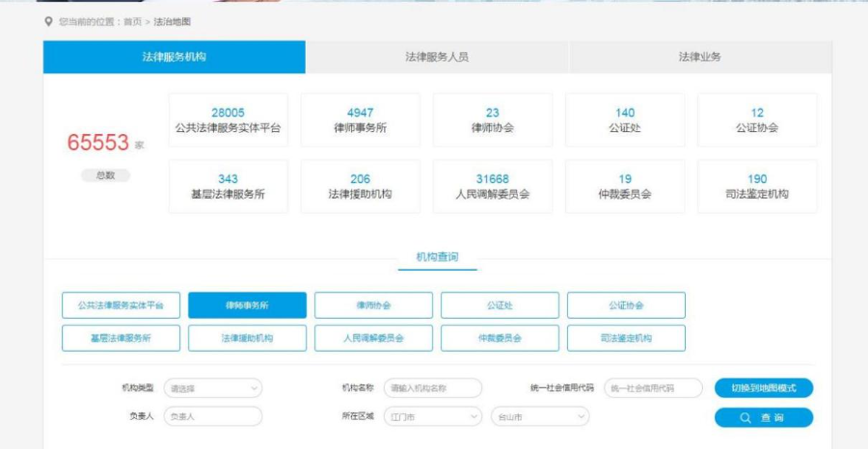Click the 统一社会信用代码 input field
Screen dimensions: 868x449
click(x=653, y=388)
